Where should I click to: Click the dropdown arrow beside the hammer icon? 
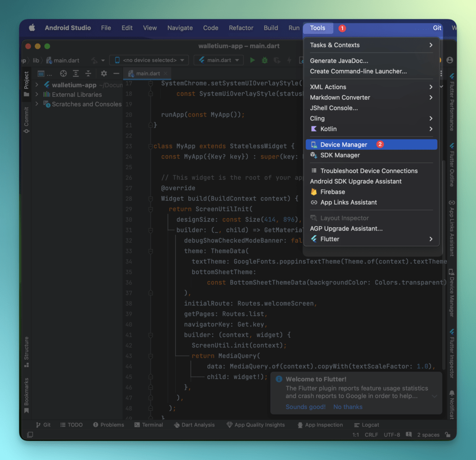click(103, 60)
